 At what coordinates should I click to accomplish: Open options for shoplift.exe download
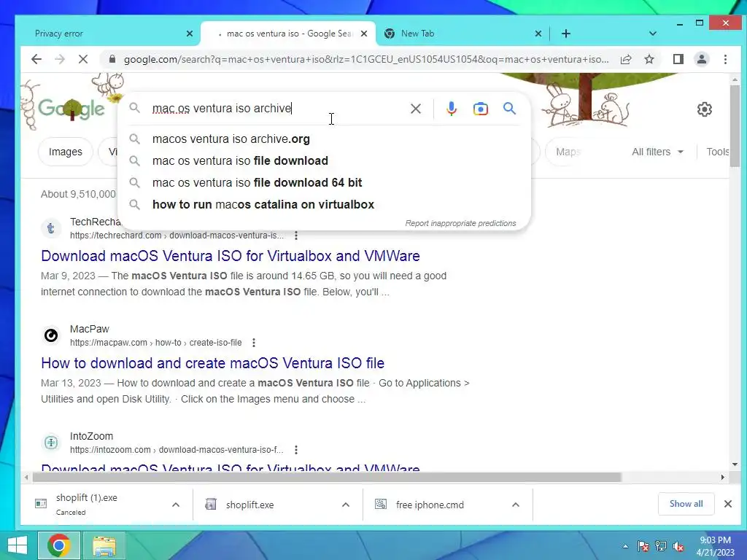coord(345,505)
